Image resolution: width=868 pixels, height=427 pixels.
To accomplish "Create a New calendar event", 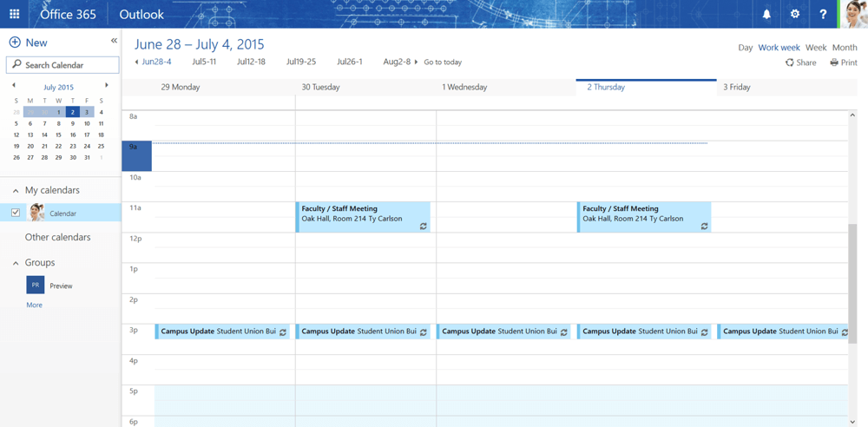I will (28, 43).
